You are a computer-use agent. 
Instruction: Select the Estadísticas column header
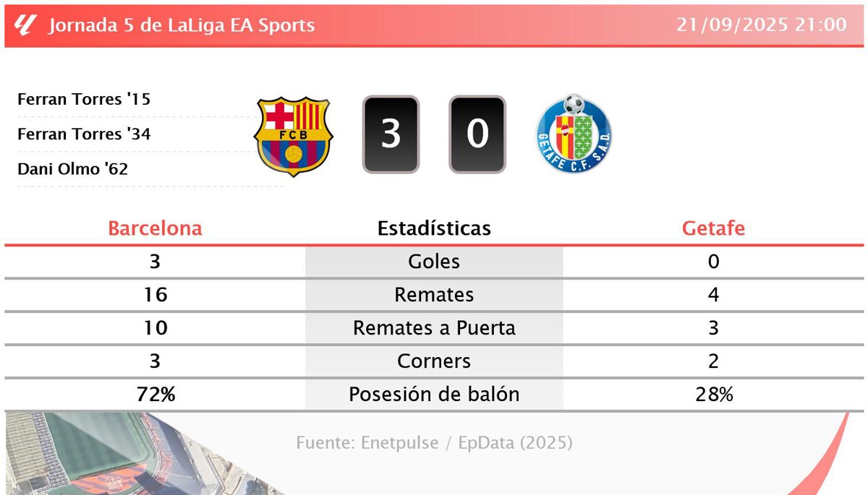pos(434,228)
